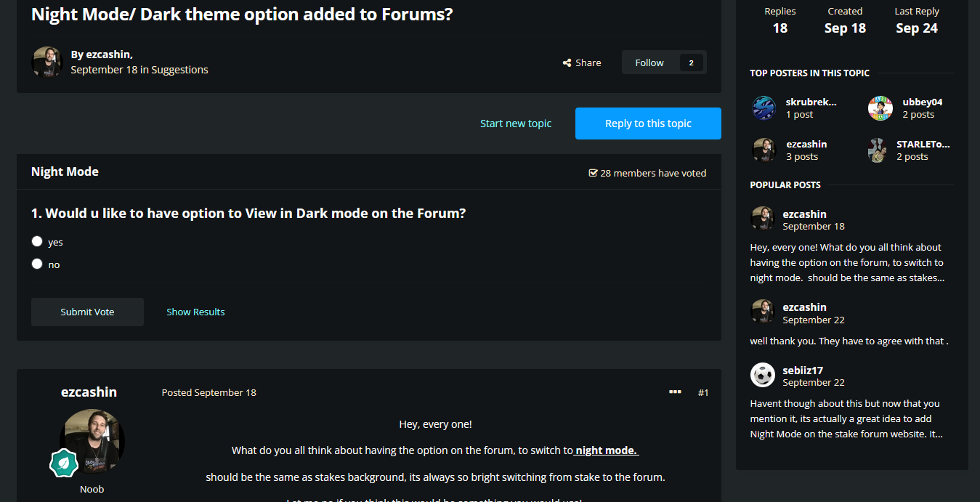
Task: Open ezcashin's large profile picture in post
Action: point(92,441)
